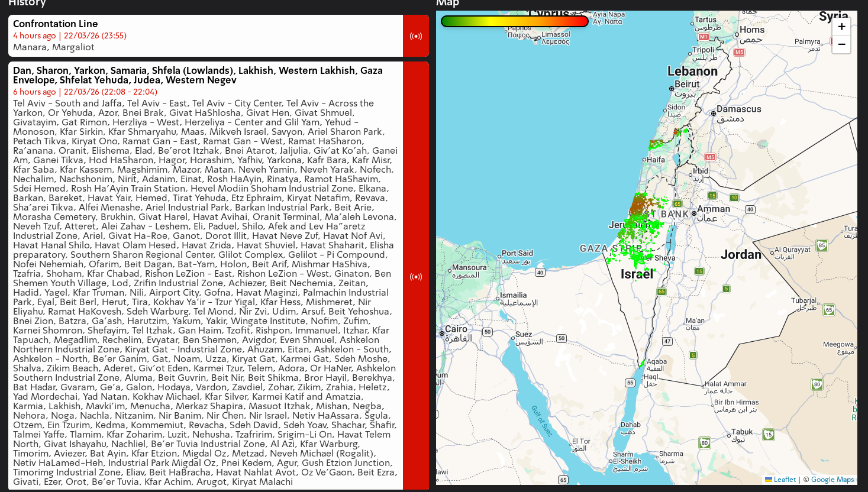Click the Tartus label on the map
Image resolution: width=868 pixels, height=492 pixels.
pos(706,24)
